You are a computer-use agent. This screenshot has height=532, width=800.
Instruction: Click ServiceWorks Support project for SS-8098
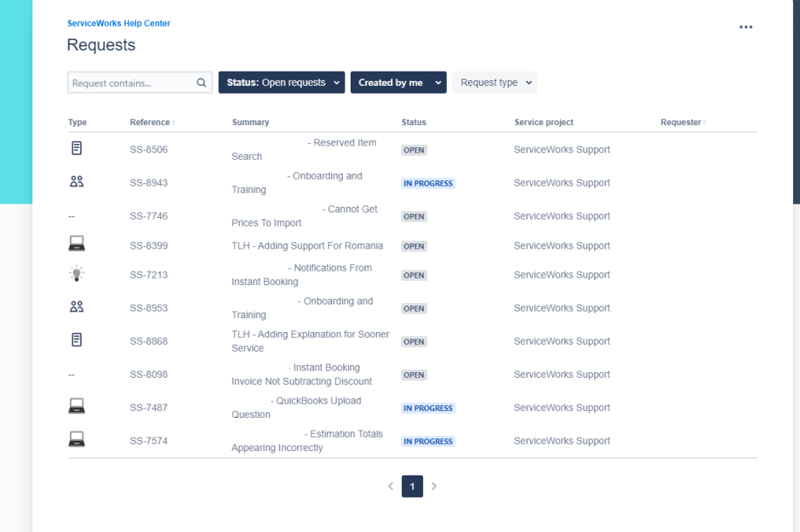point(562,374)
